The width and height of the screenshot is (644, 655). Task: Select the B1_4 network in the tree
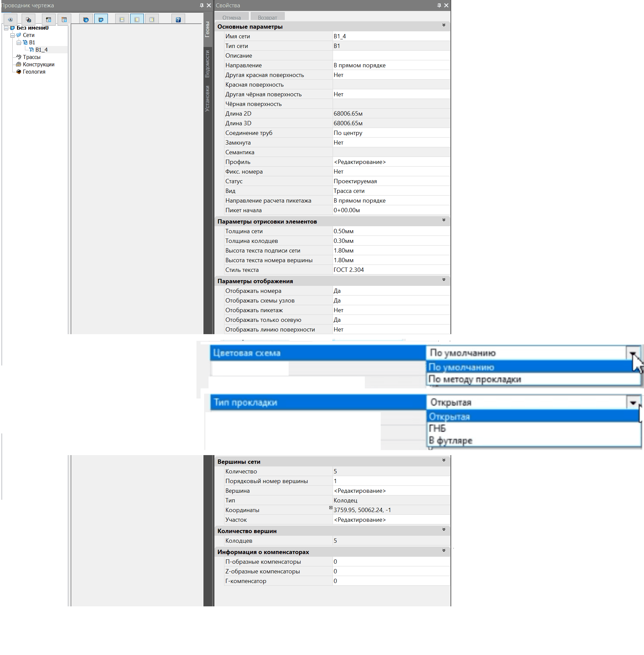[x=41, y=50]
